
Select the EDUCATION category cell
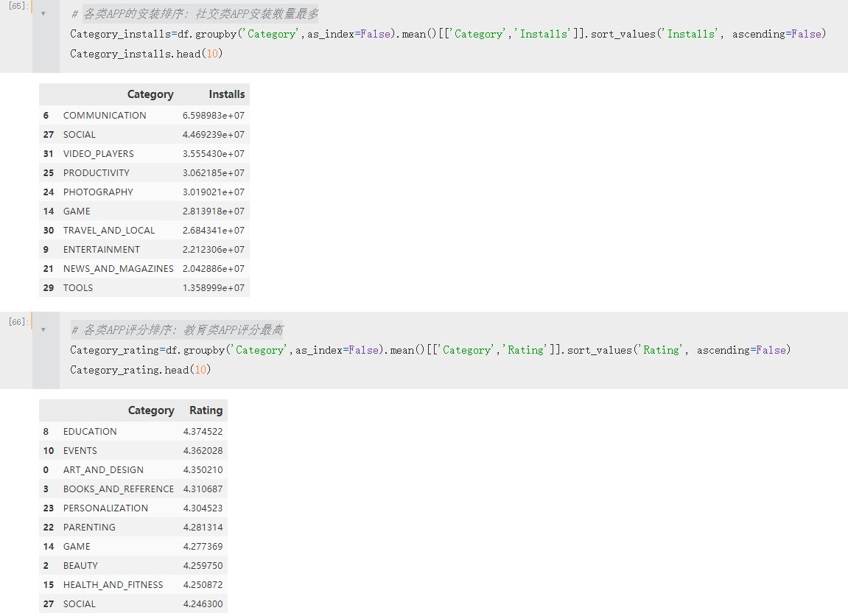(90, 432)
